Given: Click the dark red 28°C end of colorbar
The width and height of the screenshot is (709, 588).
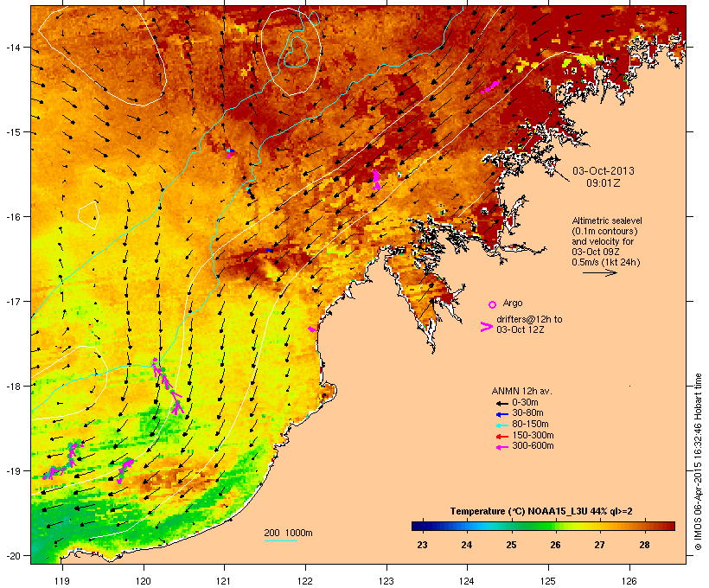Looking at the screenshot, I should tap(670, 526).
